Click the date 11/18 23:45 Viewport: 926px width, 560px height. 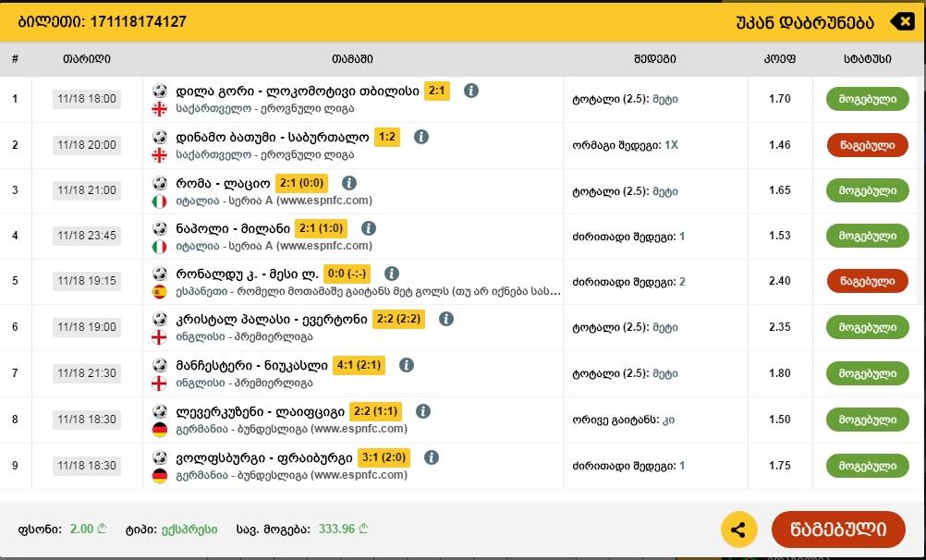[x=87, y=236]
